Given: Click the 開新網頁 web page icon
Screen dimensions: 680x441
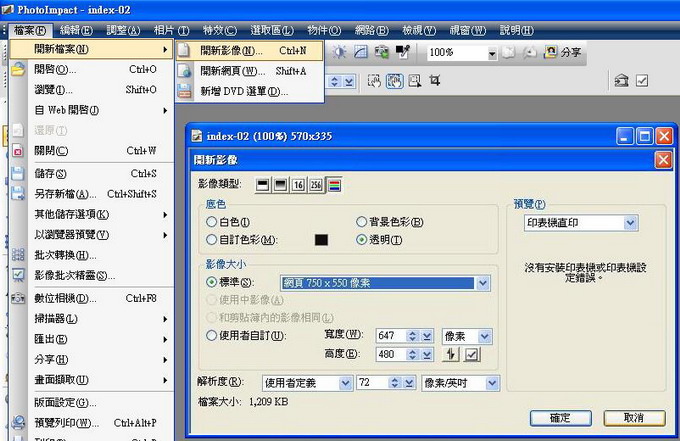Looking at the screenshot, I should click(x=185, y=71).
